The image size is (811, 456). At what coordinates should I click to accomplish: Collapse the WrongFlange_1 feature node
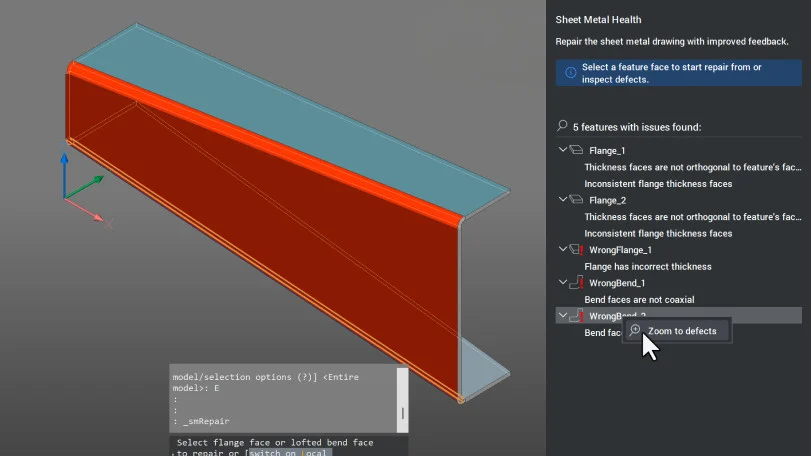tap(563, 249)
